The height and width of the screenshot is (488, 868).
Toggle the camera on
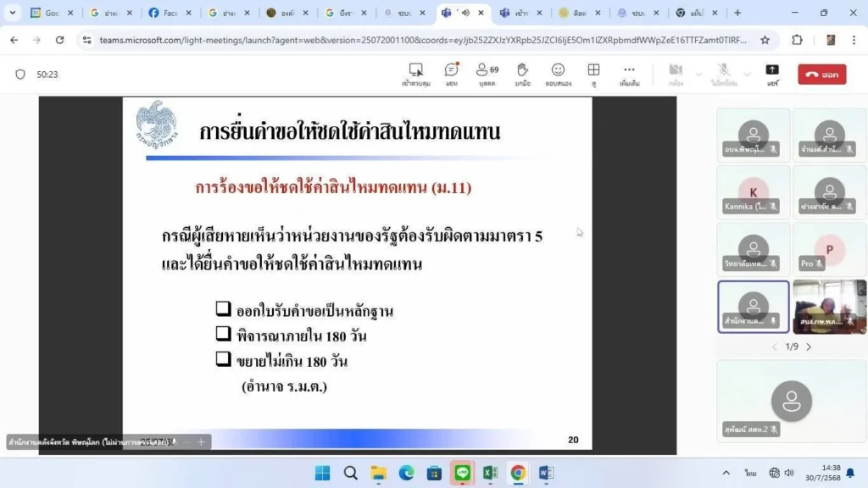(x=676, y=75)
